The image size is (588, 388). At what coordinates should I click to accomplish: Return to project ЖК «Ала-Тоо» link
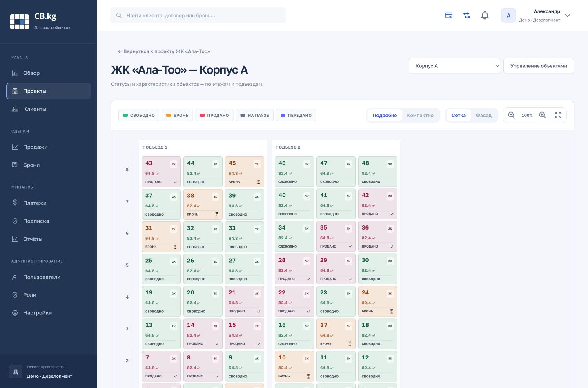[164, 51]
